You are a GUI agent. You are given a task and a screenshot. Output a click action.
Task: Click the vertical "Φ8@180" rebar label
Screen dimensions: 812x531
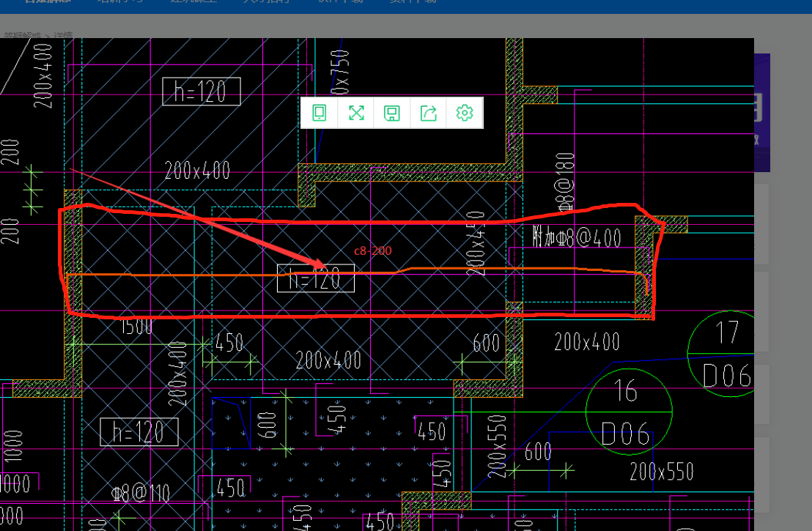pos(566,182)
